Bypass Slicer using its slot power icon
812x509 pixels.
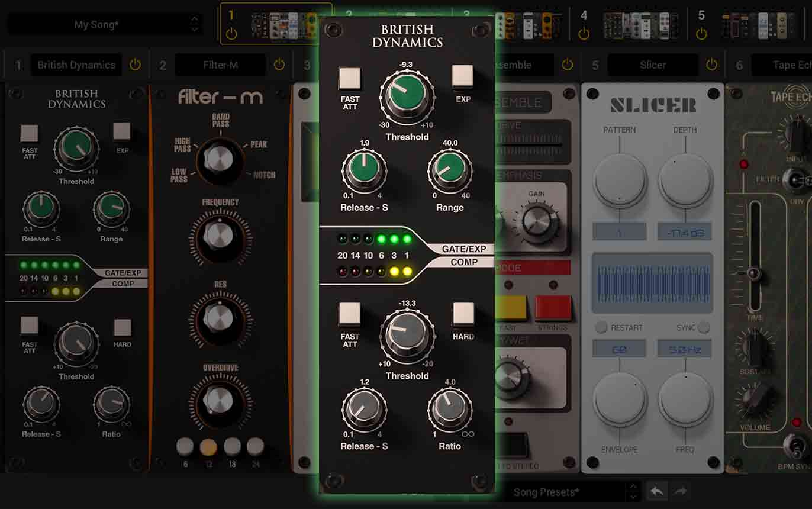(x=712, y=65)
